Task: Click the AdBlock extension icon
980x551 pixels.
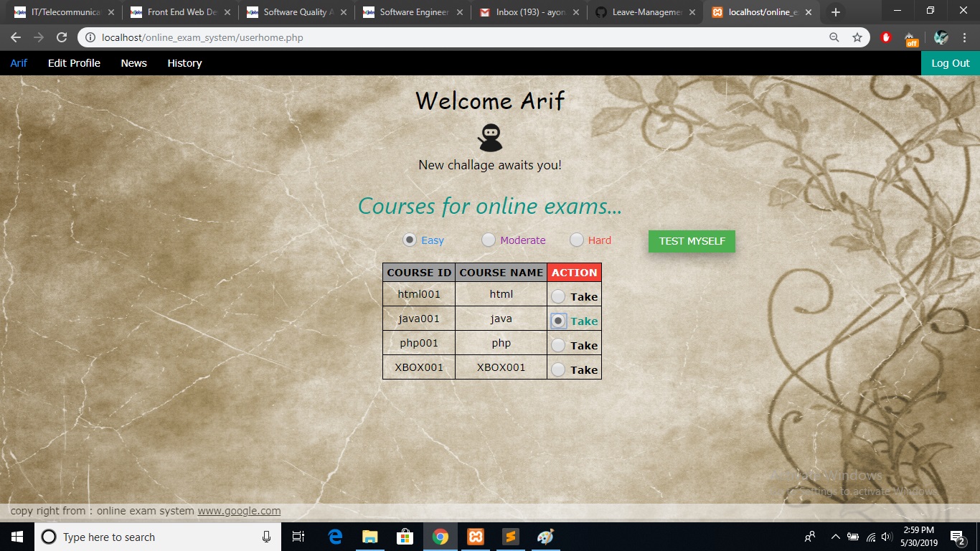Action: pos(885,37)
